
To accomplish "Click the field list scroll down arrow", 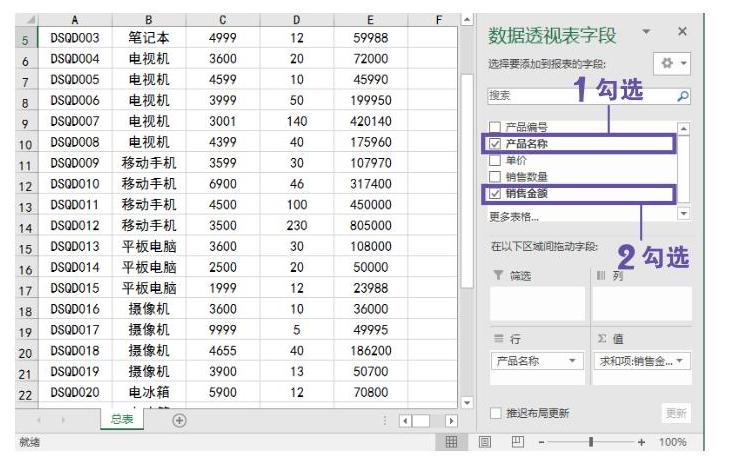I will pyautogui.click(x=683, y=213).
